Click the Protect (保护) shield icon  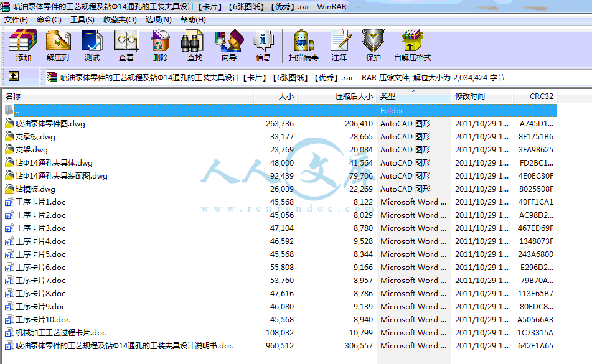373,45
